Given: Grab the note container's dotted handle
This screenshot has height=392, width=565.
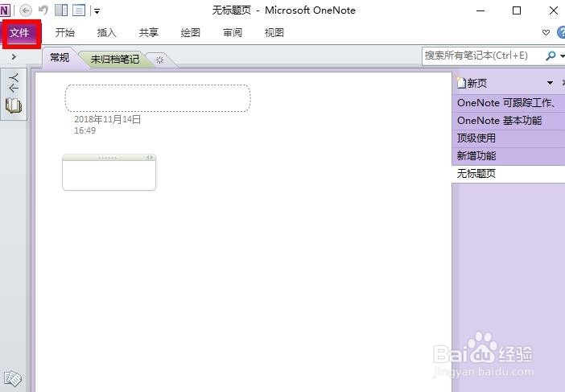Looking at the screenshot, I should coord(107,158).
